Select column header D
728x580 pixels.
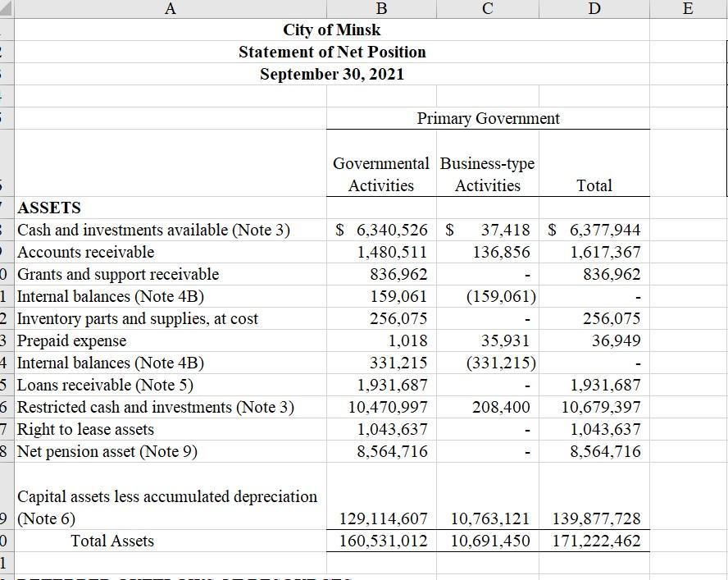point(594,8)
